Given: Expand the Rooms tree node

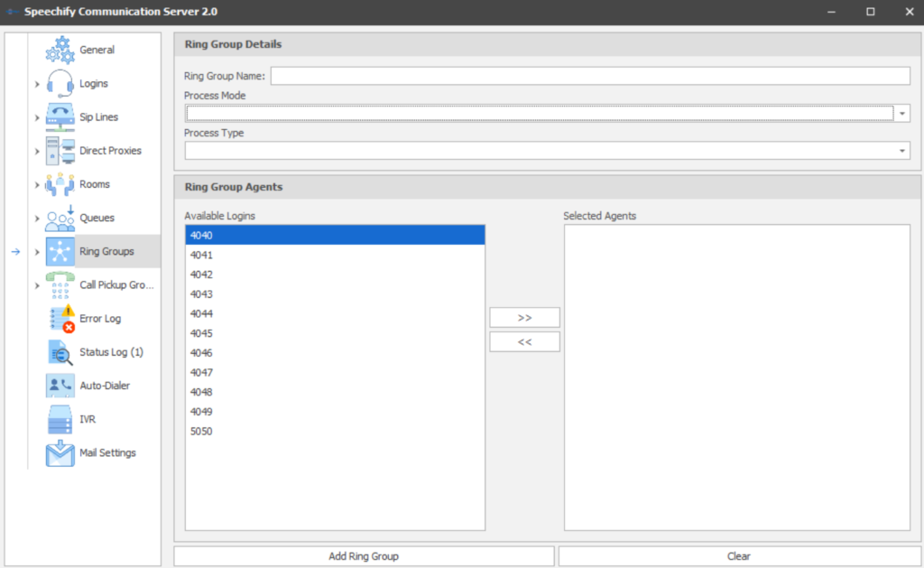Looking at the screenshot, I should point(37,185).
